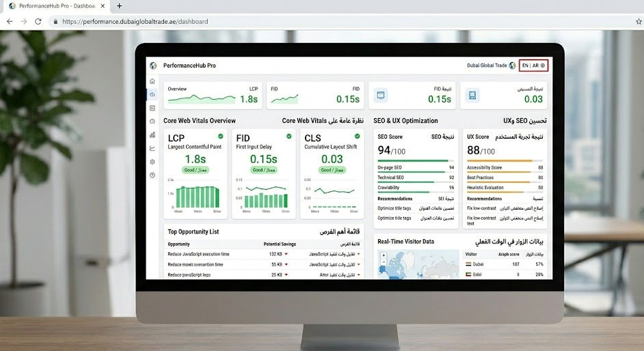Click the Good badge under CLS 0.03

click(x=332, y=170)
